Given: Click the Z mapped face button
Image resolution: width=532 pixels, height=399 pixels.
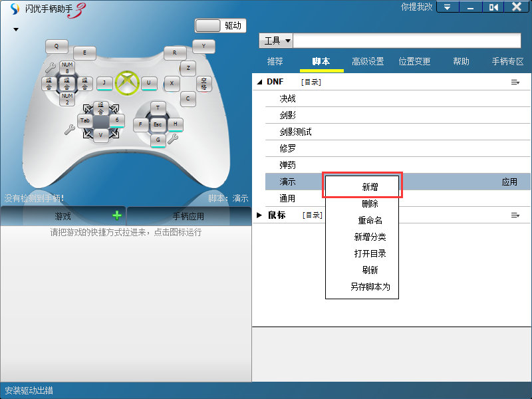Looking at the screenshot, I should click(x=188, y=68).
